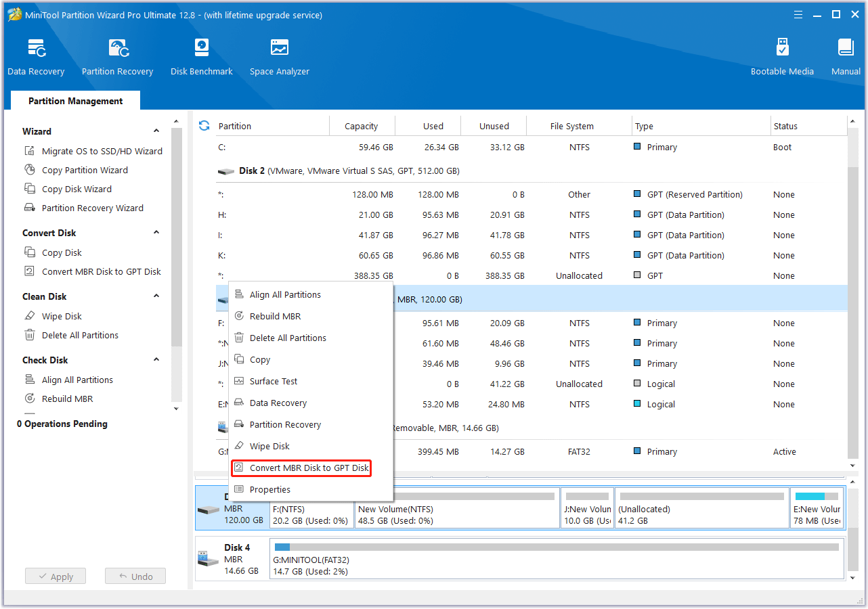
Task: Sort by the Status column header
Action: tap(808, 126)
